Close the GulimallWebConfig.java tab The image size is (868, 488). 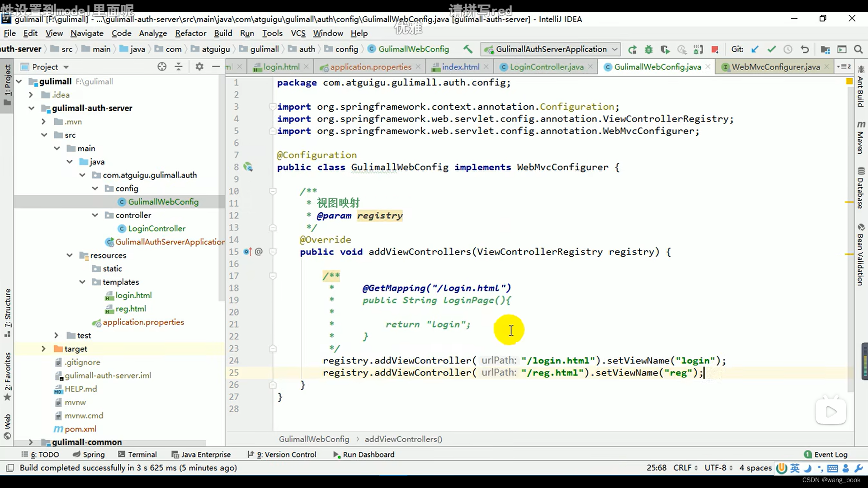pos(708,67)
